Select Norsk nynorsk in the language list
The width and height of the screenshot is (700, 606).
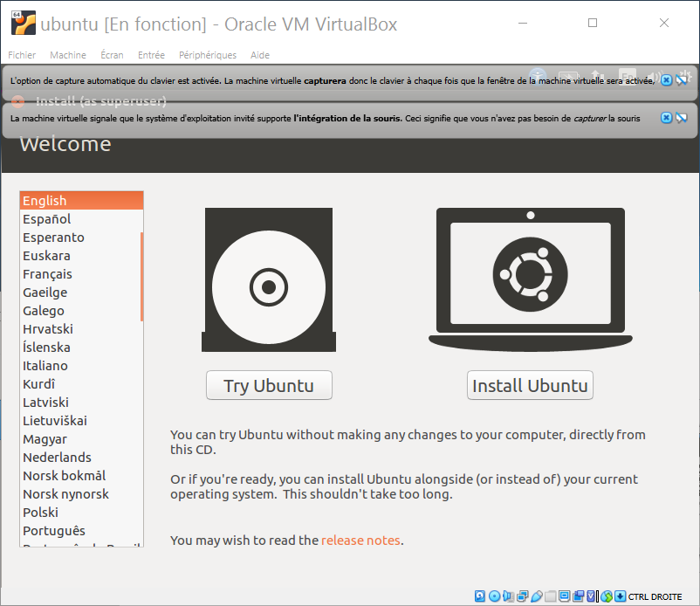[81, 493]
